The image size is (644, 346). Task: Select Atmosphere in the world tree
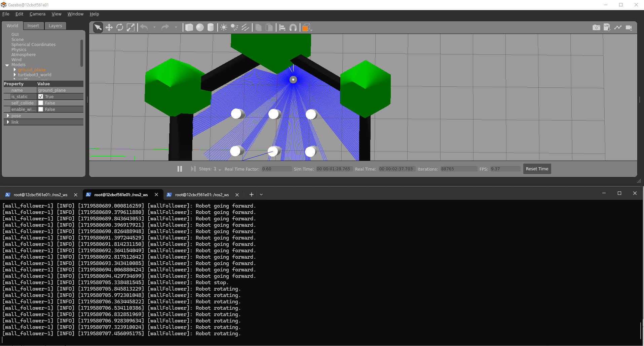24,55
